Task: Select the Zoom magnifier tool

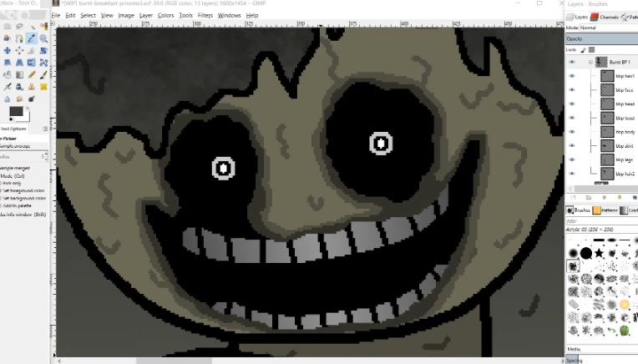Action: click(43, 38)
